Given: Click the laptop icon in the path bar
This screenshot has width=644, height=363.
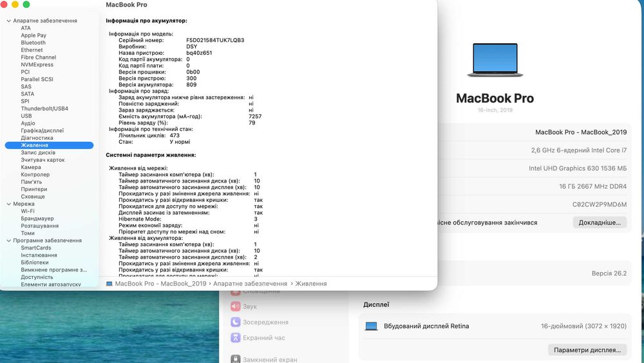Looking at the screenshot, I should (109, 284).
